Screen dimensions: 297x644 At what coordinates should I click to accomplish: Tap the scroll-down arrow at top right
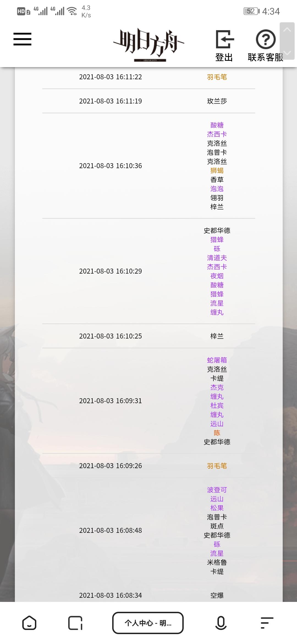click(287, 52)
